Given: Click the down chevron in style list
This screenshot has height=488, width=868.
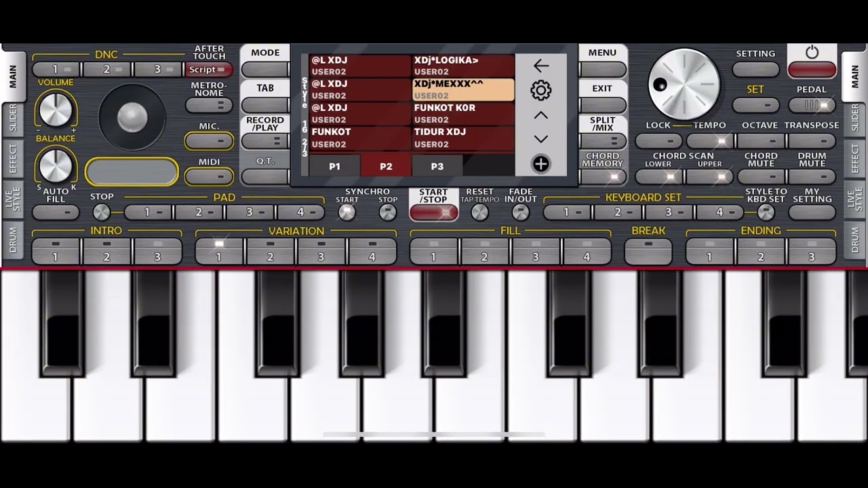Looking at the screenshot, I should click(x=540, y=139).
